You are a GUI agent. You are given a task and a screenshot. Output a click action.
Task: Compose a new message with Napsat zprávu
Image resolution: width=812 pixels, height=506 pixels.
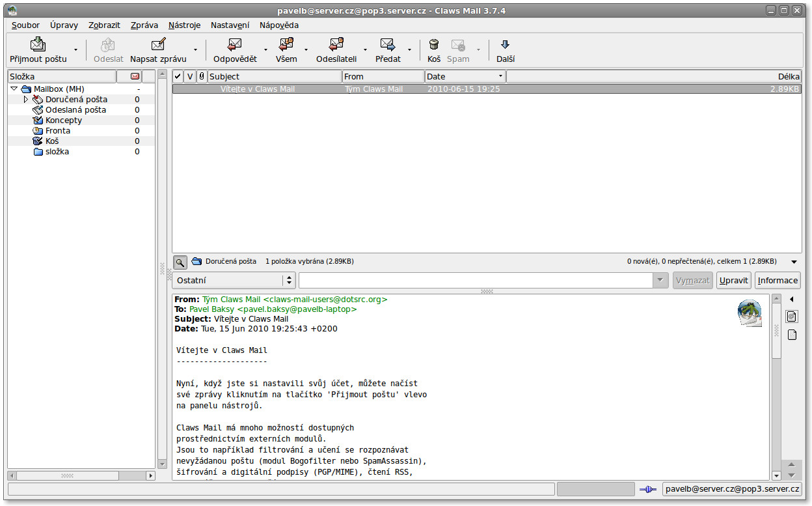coord(158,45)
